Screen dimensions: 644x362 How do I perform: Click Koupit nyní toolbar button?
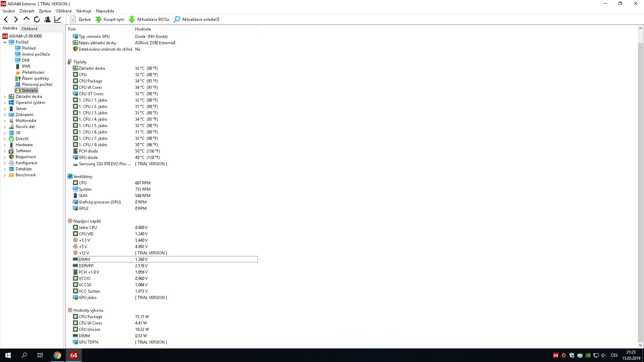[110, 19]
